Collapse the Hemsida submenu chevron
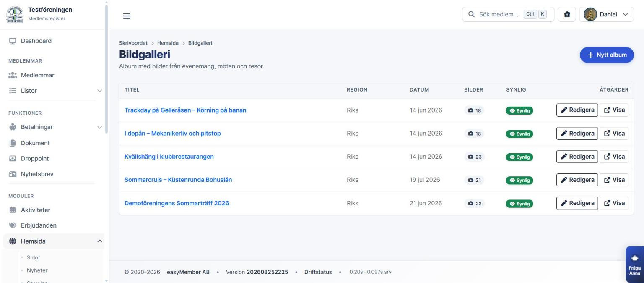Image resolution: width=644 pixels, height=283 pixels. [x=99, y=241]
